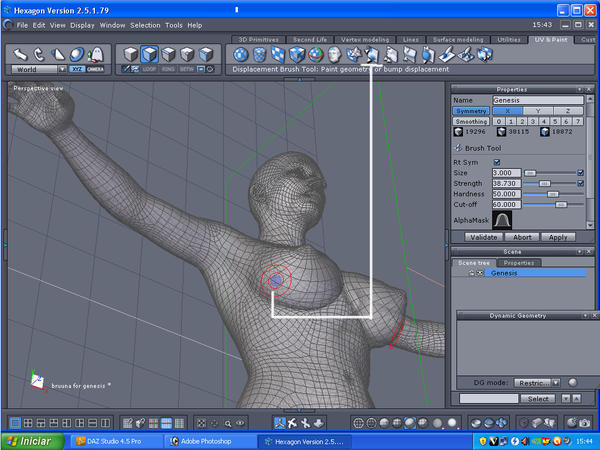Select the Displacement Brush tool icon

click(372, 54)
